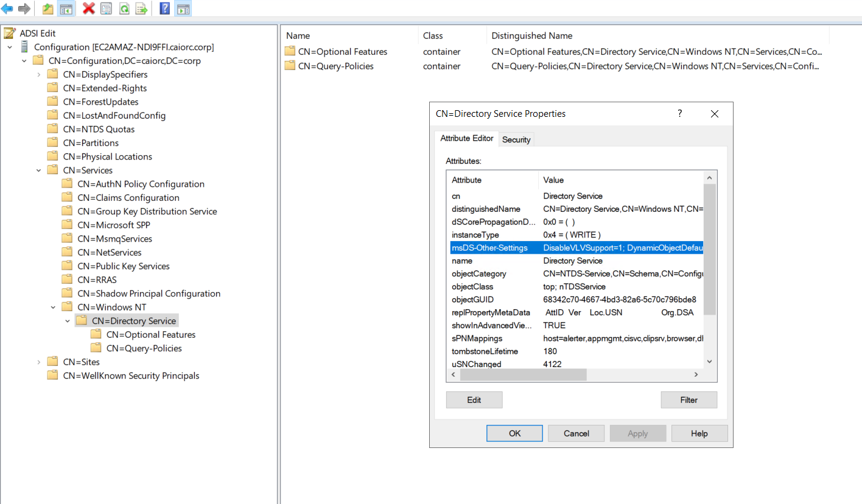Collapse the CN=Services tree node
This screenshot has width=862, height=504.
39,170
